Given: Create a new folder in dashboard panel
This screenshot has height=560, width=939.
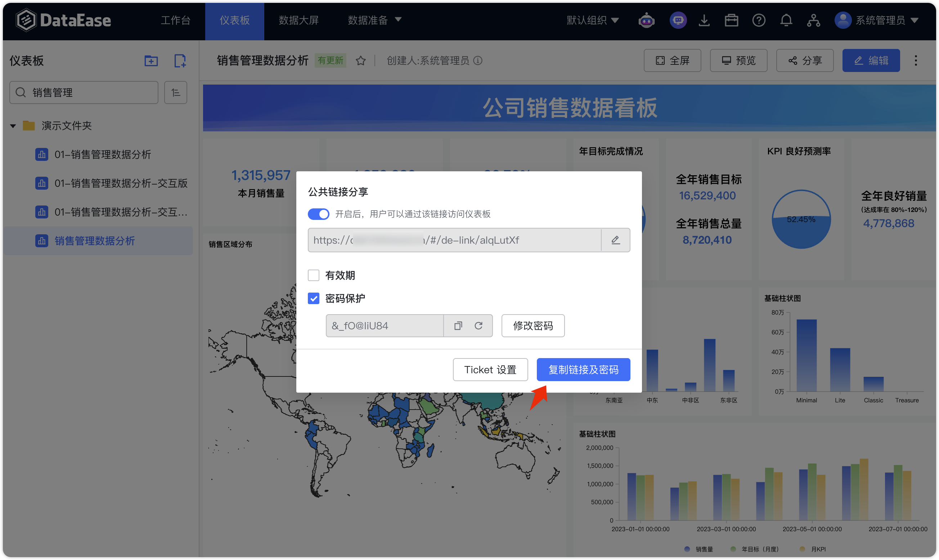Looking at the screenshot, I should pos(151,61).
